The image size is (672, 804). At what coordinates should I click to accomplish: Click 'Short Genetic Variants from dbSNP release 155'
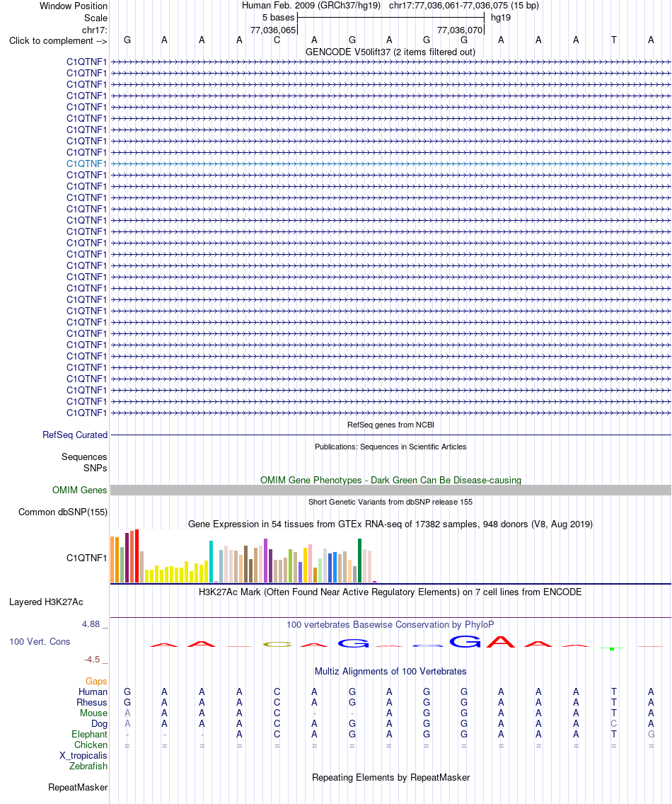pos(390,502)
